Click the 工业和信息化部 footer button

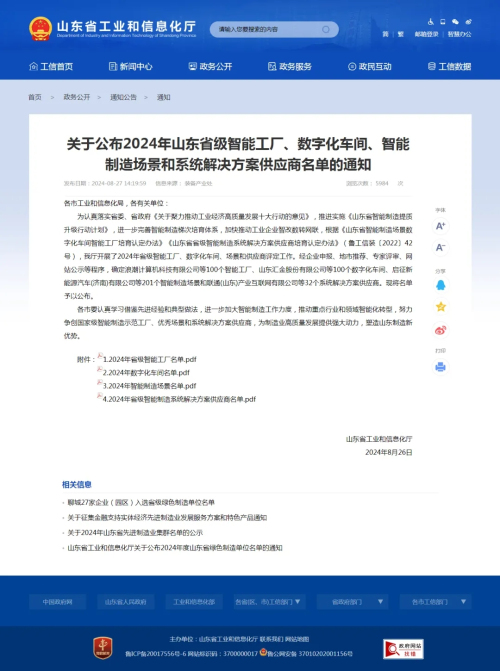194,602
